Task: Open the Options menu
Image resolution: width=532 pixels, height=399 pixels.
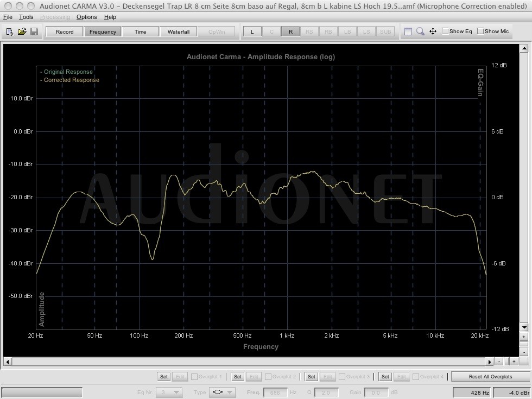Action: coord(86,17)
